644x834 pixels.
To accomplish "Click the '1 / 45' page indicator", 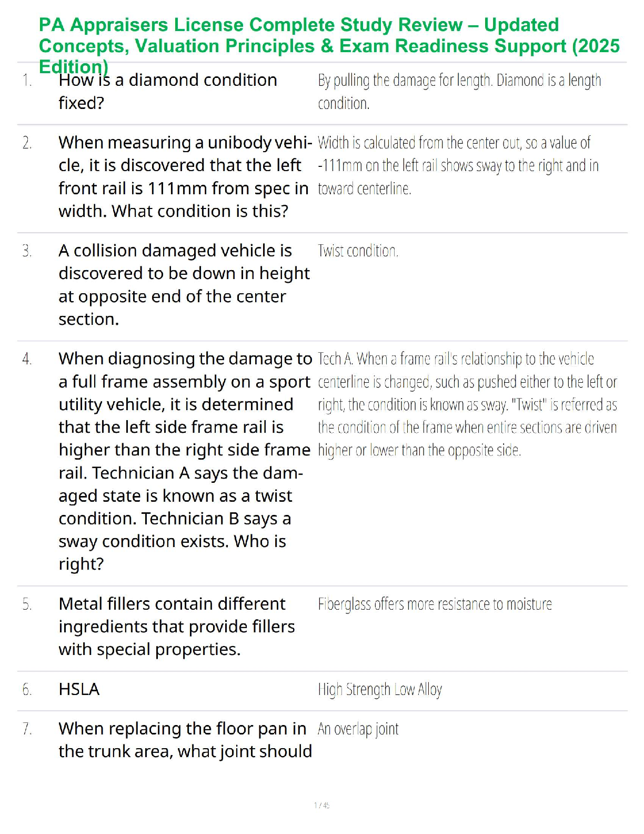I will (x=321, y=806).
